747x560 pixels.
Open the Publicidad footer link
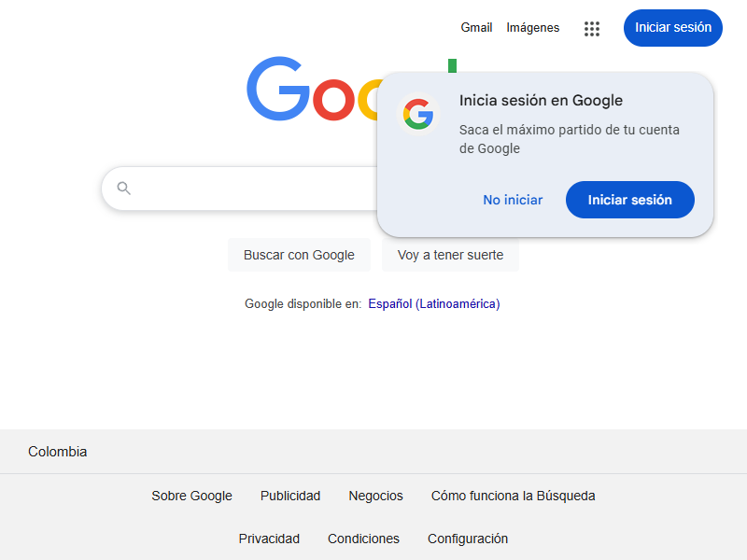coord(290,496)
